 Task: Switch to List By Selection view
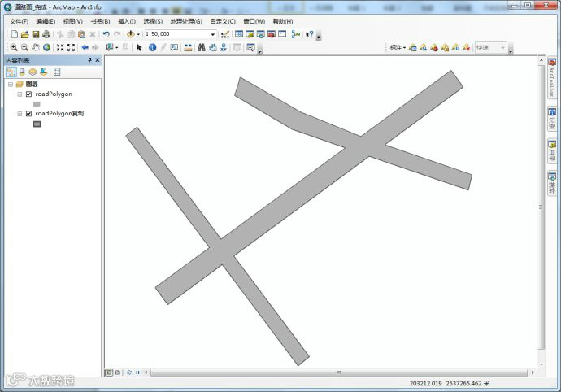pyautogui.click(x=43, y=72)
